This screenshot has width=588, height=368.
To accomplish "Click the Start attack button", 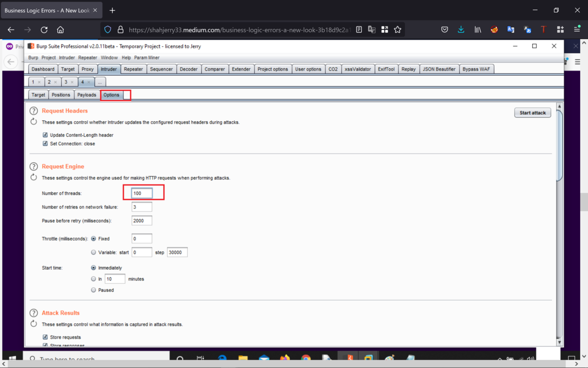I will [533, 113].
